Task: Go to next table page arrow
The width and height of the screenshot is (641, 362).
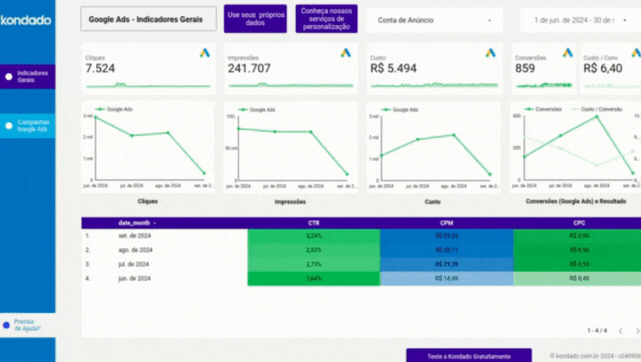Action: click(637, 331)
